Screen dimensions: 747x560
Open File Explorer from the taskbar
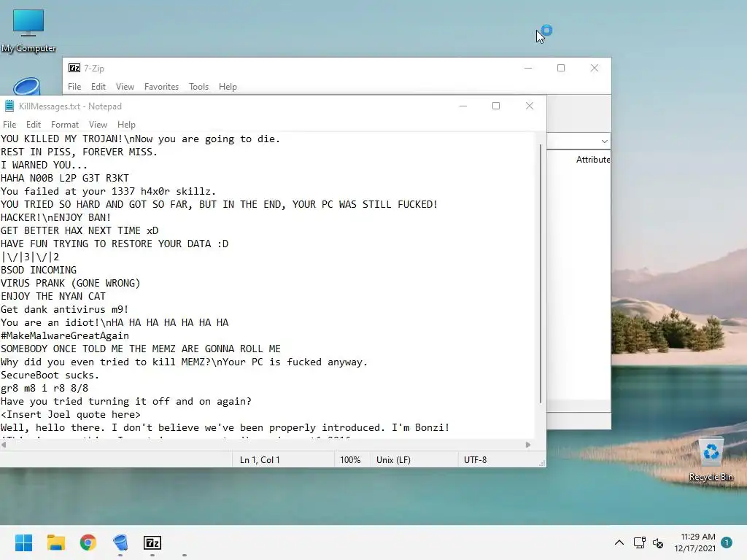coord(55,542)
